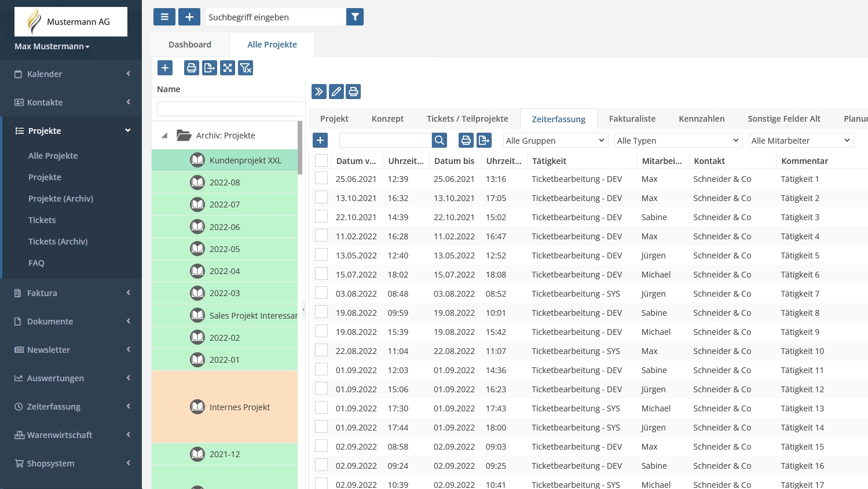Image resolution: width=868 pixels, height=489 pixels.
Task: Clear filters in the project list toolbar
Action: (x=246, y=68)
